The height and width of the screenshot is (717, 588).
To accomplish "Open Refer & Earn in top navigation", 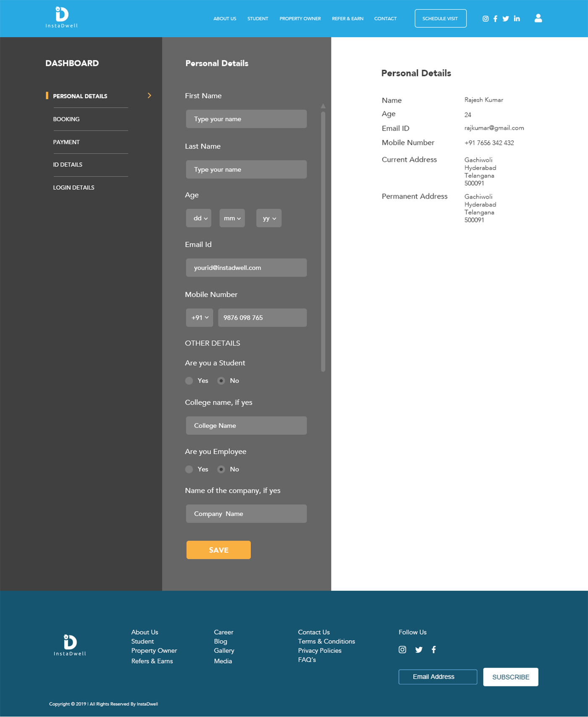I will pos(347,19).
